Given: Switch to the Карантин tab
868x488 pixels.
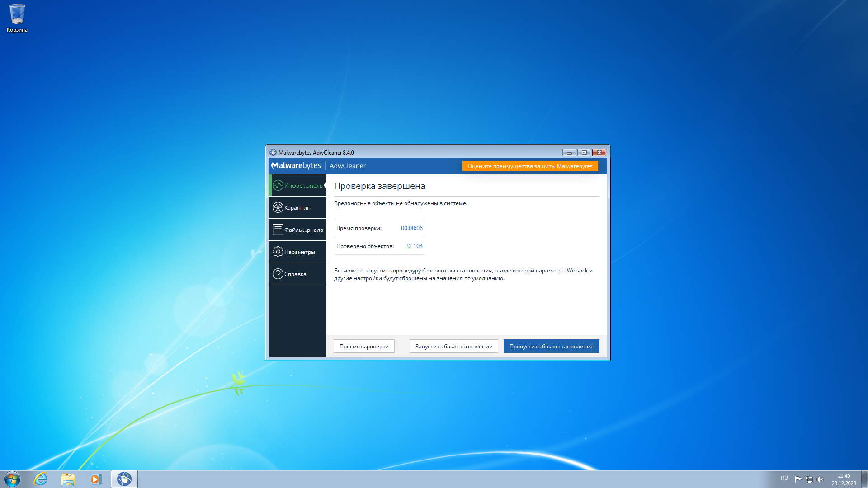Looking at the screenshot, I should (297, 208).
